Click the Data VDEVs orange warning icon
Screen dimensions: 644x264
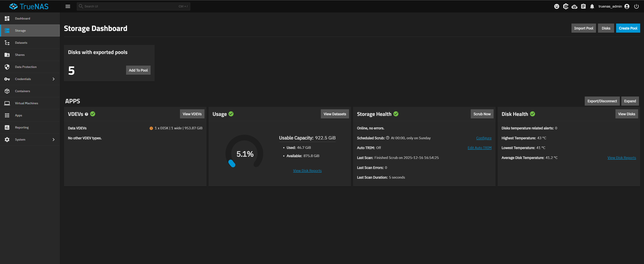151,128
